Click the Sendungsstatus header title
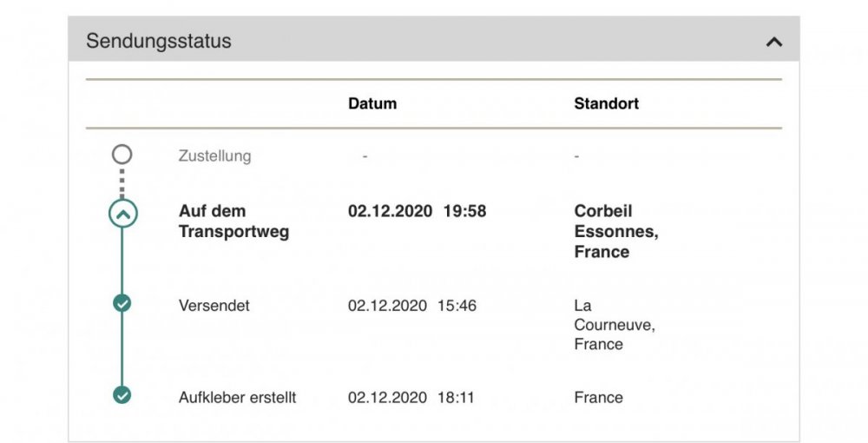The width and height of the screenshot is (868, 443). (158, 41)
